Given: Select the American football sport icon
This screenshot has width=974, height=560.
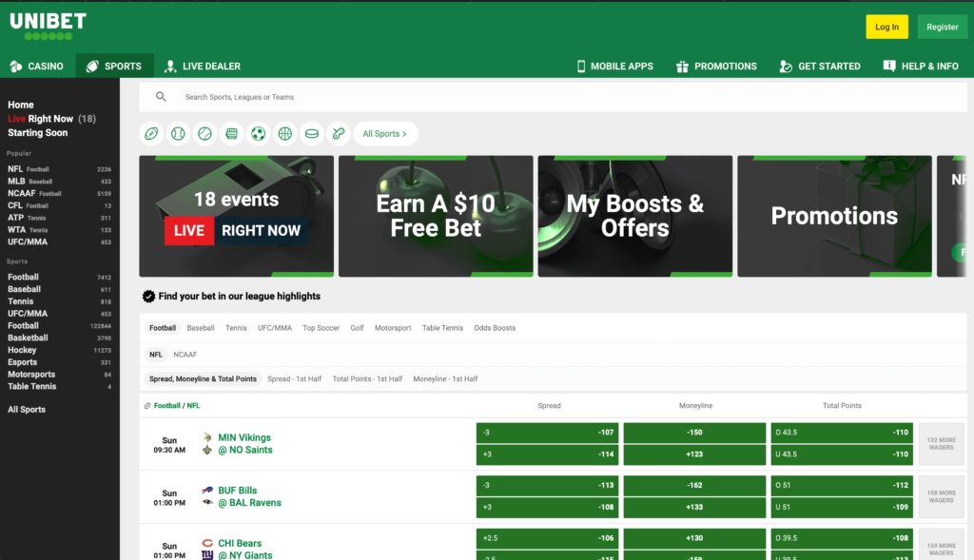Looking at the screenshot, I should pos(151,133).
